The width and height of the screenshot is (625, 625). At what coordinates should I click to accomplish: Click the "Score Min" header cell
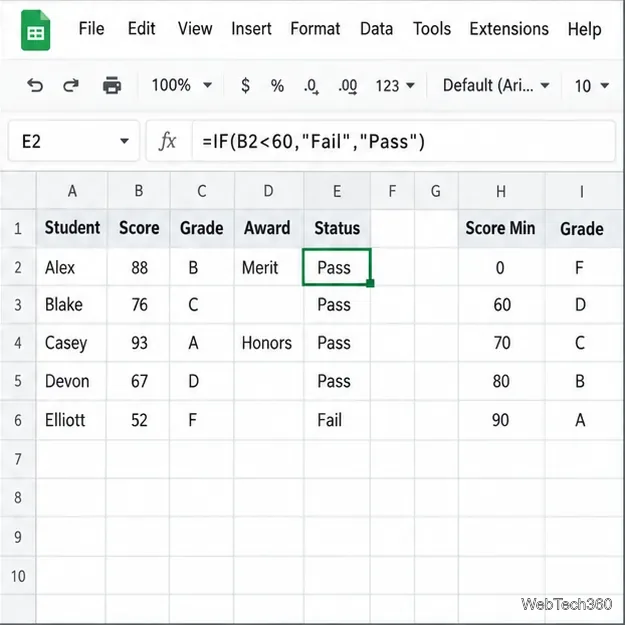[501, 228]
